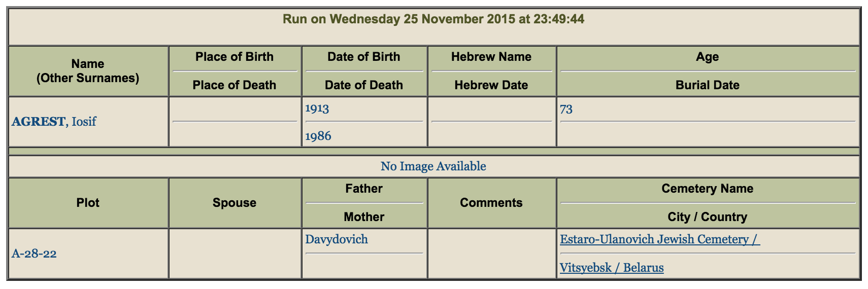Click the Comments column header
Image resolution: width=868 pixels, height=289 pixels.
pyautogui.click(x=491, y=203)
